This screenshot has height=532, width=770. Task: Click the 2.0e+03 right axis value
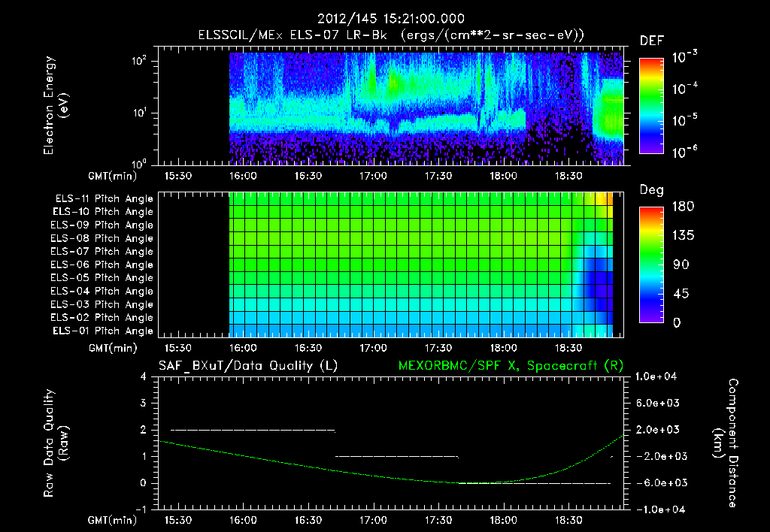coord(658,430)
